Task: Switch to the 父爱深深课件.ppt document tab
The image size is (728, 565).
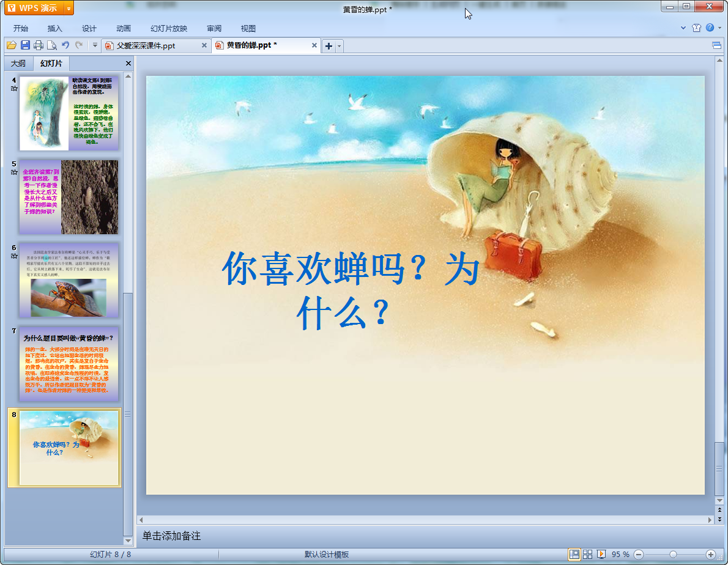Action: pyautogui.click(x=151, y=45)
